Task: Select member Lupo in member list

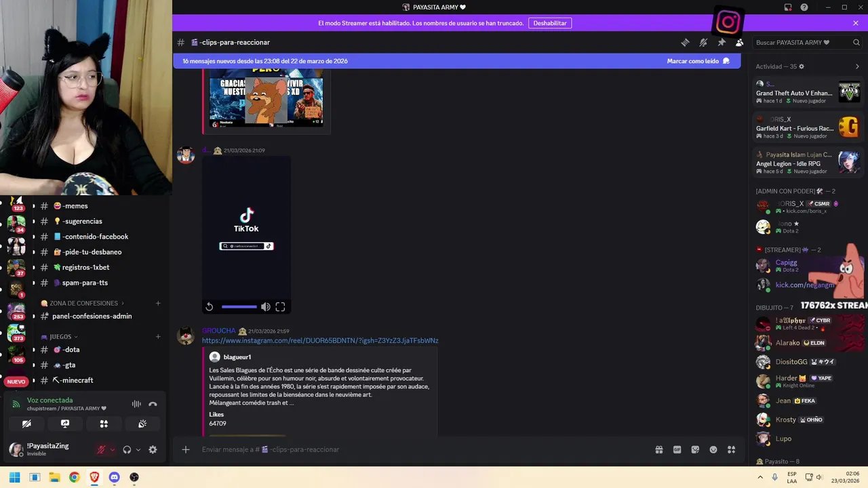Action: pos(808,439)
